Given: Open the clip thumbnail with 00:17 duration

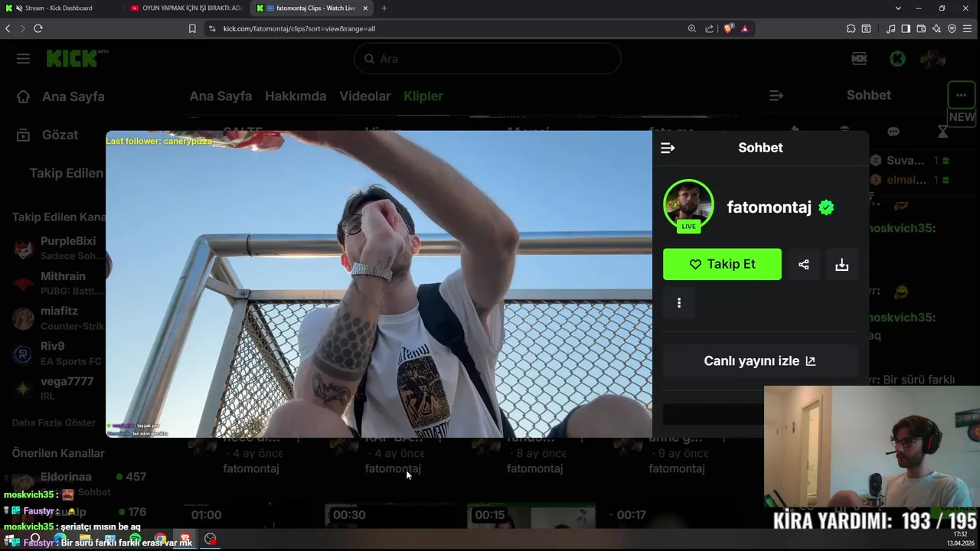Looking at the screenshot, I should tap(674, 517).
